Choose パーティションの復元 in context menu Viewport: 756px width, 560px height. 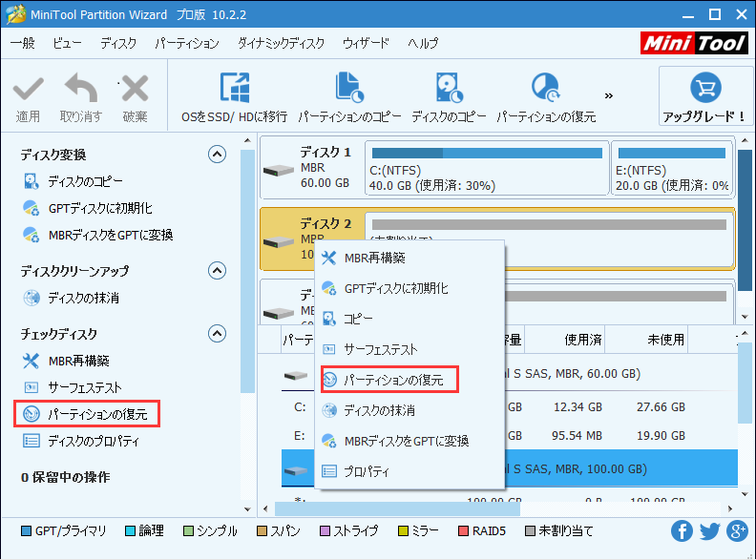[x=390, y=380]
